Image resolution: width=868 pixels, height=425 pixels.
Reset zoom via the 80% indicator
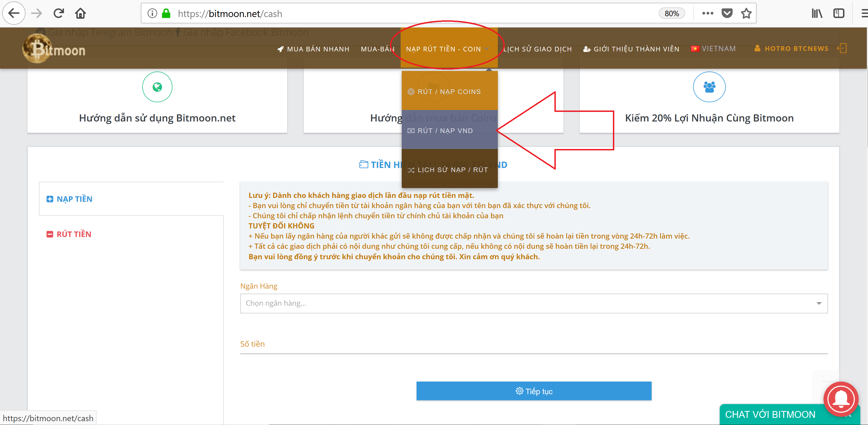(672, 13)
